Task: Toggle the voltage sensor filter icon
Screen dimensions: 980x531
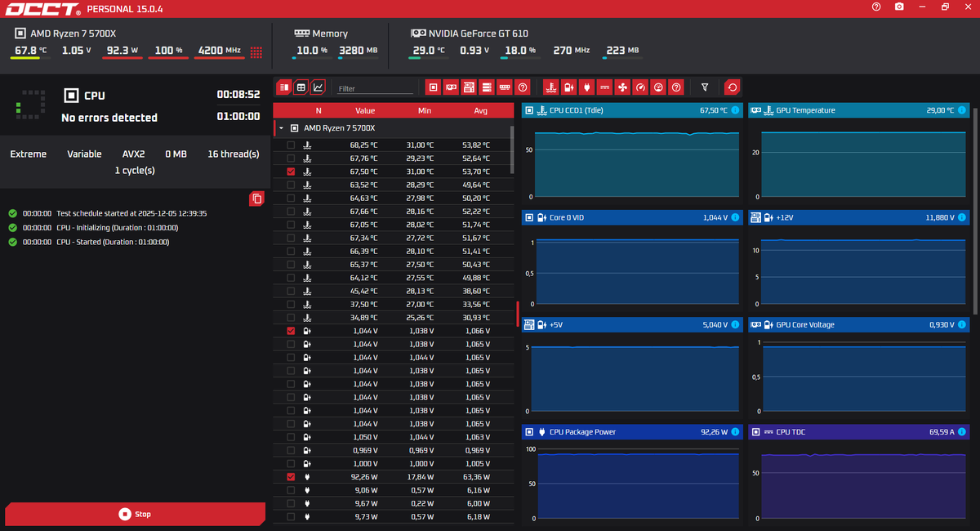Action: pyautogui.click(x=568, y=87)
